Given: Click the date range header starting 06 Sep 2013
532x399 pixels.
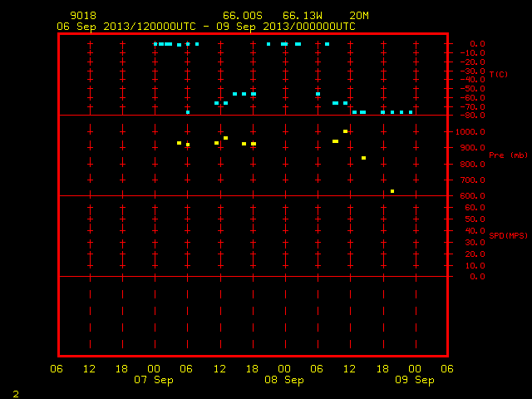Looking at the screenshot, I should click(x=206, y=27).
